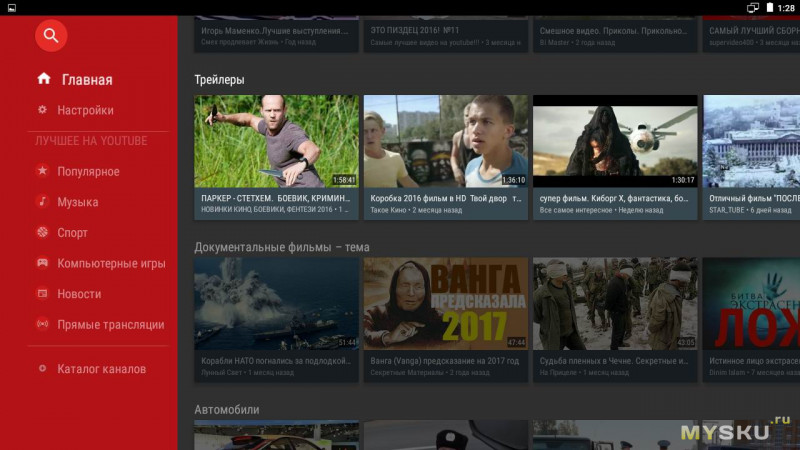This screenshot has width=800, height=450.
Task: Tap the image notification icon in status bar
Action: (12, 8)
